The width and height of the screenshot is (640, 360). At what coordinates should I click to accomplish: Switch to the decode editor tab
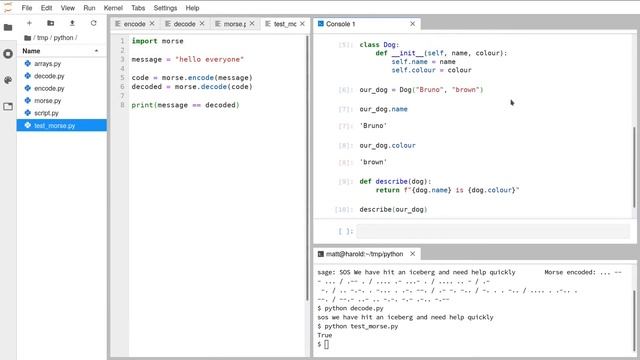tap(184, 24)
